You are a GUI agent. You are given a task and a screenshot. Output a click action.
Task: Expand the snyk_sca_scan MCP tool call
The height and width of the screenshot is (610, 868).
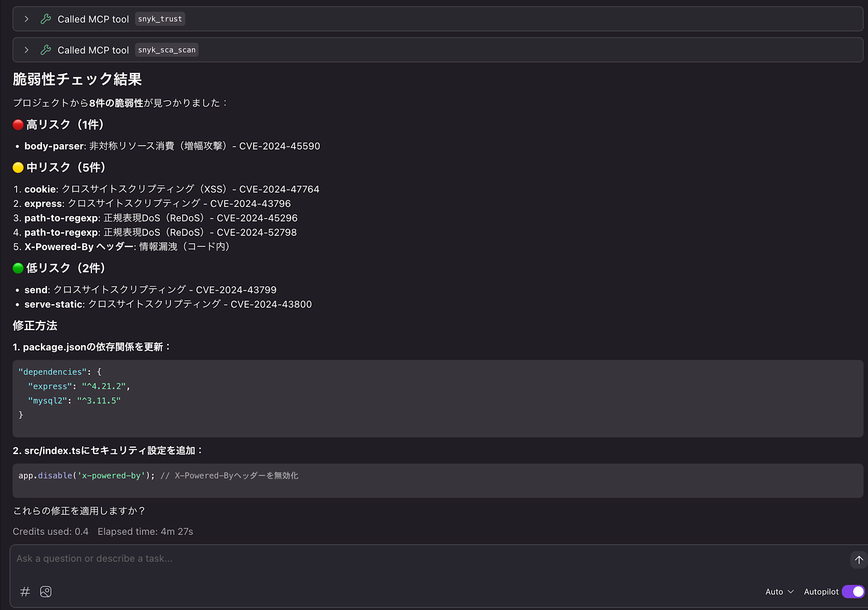click(x=26, y=50)
